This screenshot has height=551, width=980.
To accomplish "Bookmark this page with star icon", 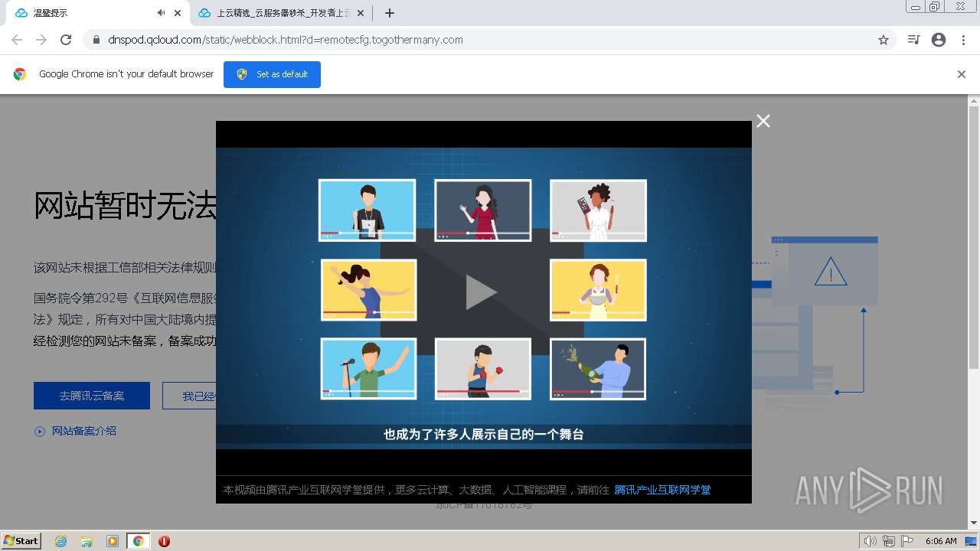I will point(884,40).
